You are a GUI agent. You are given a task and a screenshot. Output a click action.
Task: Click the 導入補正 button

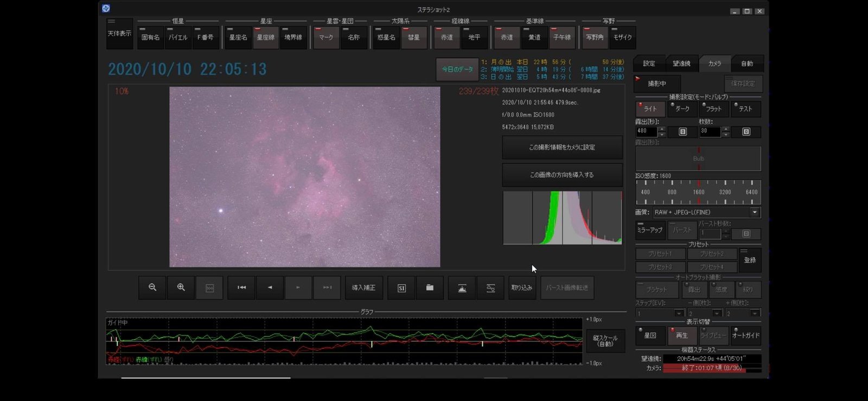click(x=363, y=288)
